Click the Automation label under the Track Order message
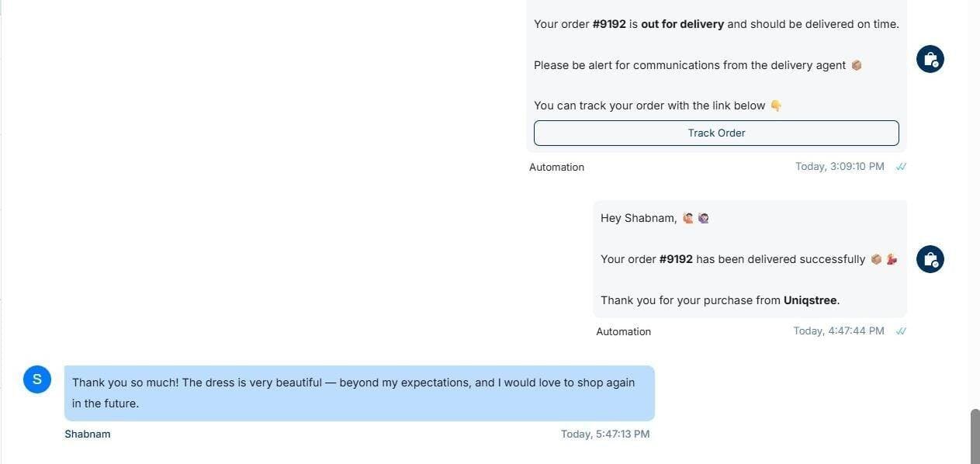 [556, 168]
